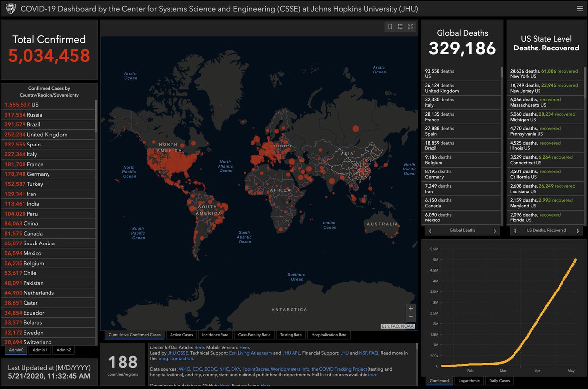This screenshot has height=389, width=588.
Task: Select Saudi Arabia in confirmed cases list
Action: [x=48, y=243]
